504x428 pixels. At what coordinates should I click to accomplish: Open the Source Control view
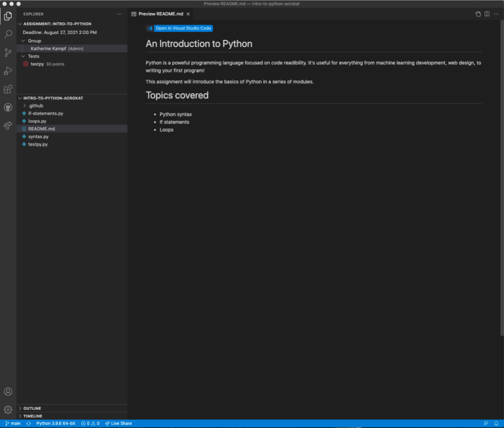click(x=7, y=52)
